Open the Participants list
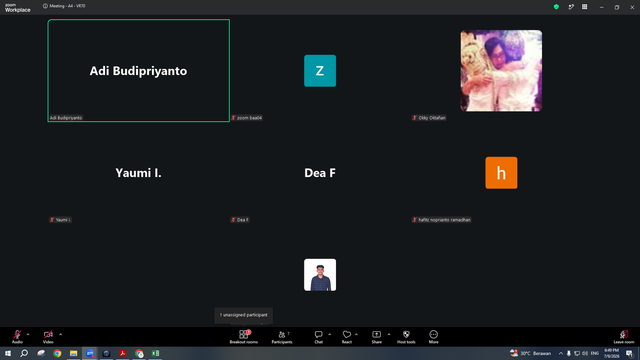This screenshot has width=640, height=360. click(282, 337)
